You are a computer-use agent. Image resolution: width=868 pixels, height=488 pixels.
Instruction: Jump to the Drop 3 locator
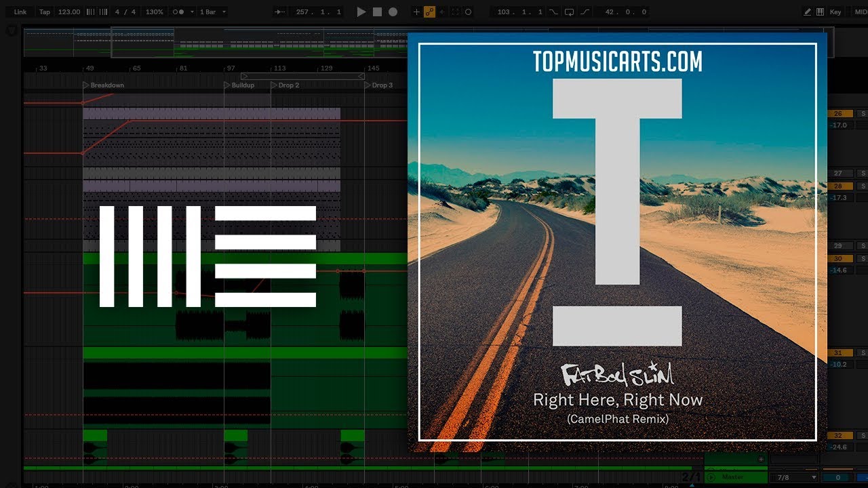point(379,85)
